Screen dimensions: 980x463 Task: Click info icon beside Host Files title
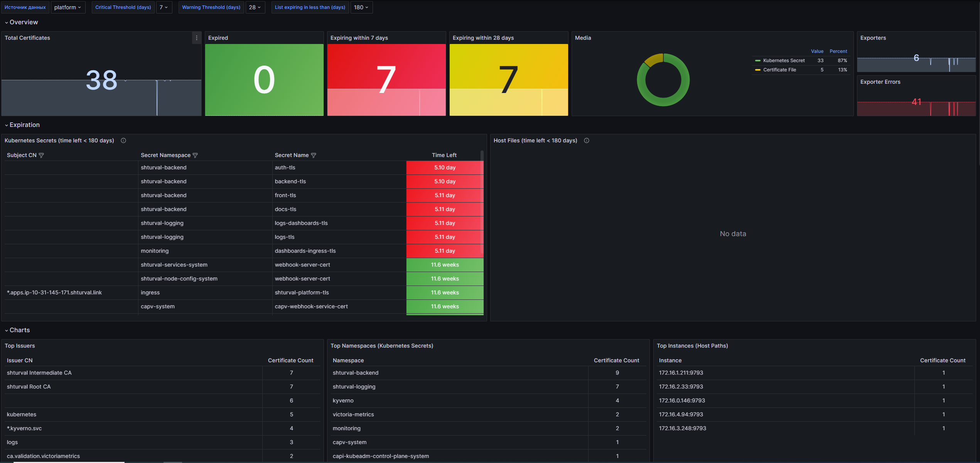(587, 140)
